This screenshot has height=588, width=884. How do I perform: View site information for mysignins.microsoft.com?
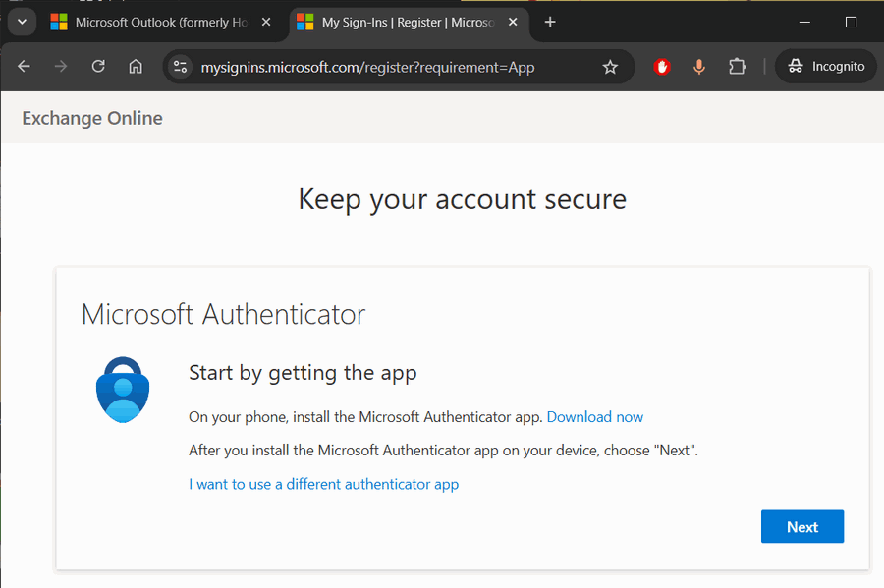click(x=180, y=67)
